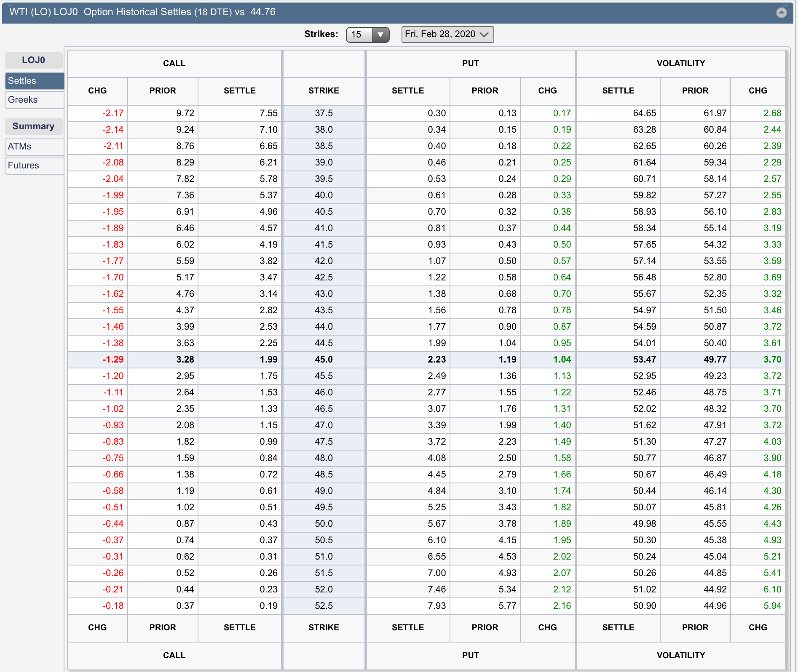
Task: Open the Strikes count dropdown
Action: (367, 35)
